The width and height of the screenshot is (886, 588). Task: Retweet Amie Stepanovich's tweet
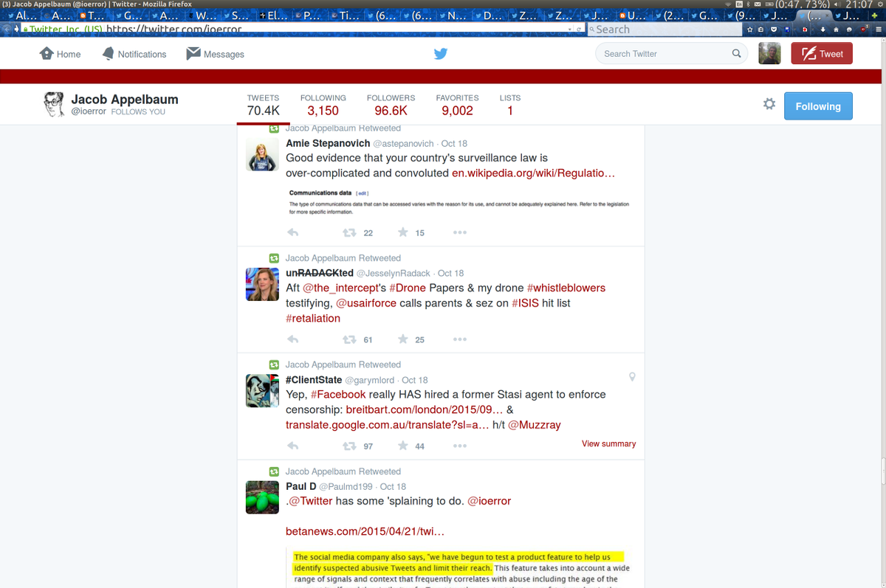coord(349,232)
